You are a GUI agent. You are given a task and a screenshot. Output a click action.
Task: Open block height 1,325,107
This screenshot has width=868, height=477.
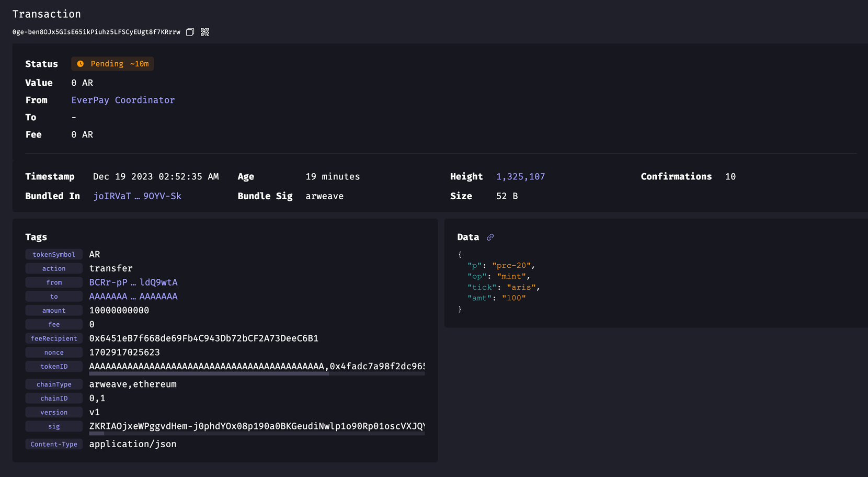[x=520, y=176]
